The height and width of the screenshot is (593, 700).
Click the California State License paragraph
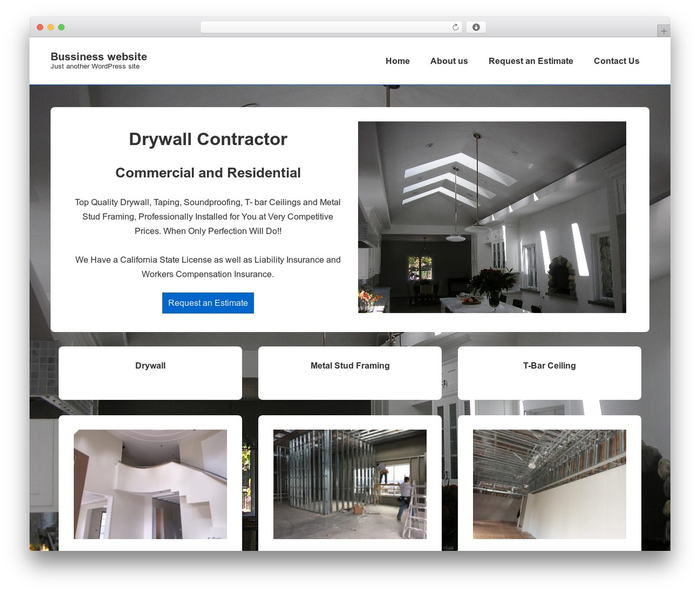(208, 267)
